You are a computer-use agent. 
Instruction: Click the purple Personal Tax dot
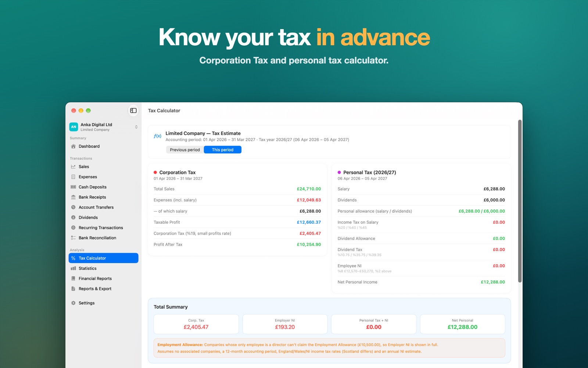point(339,172)
